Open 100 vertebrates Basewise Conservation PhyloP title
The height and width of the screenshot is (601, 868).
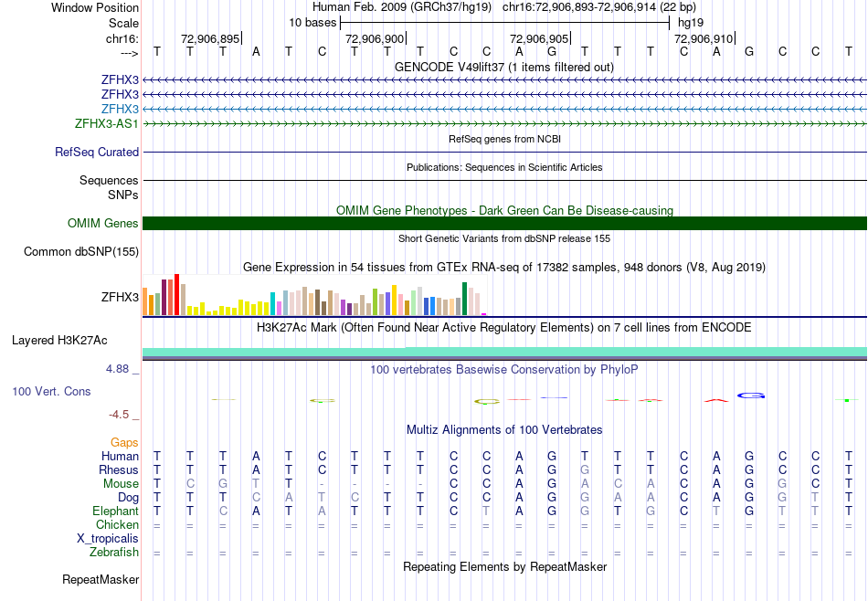[x=504, y=369]
